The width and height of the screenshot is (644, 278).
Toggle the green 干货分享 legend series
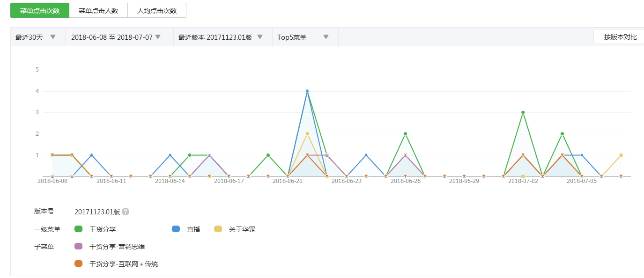(x=79, y=229)
